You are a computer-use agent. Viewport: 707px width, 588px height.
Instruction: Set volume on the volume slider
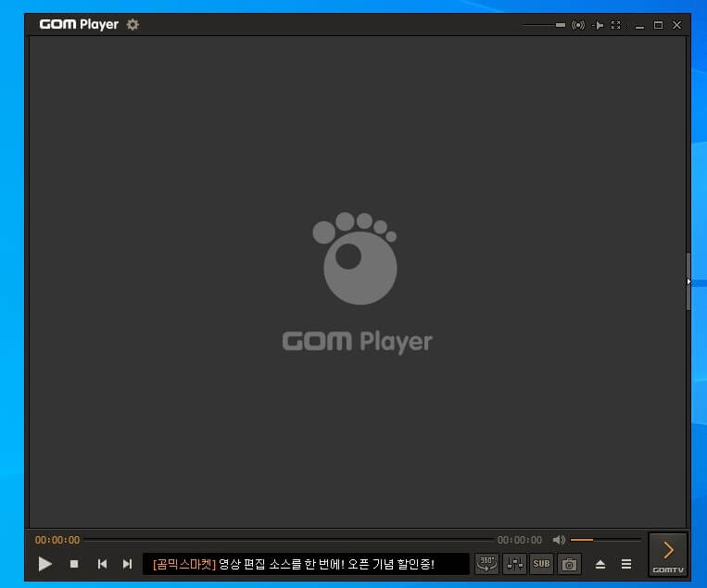pos(606,540)
